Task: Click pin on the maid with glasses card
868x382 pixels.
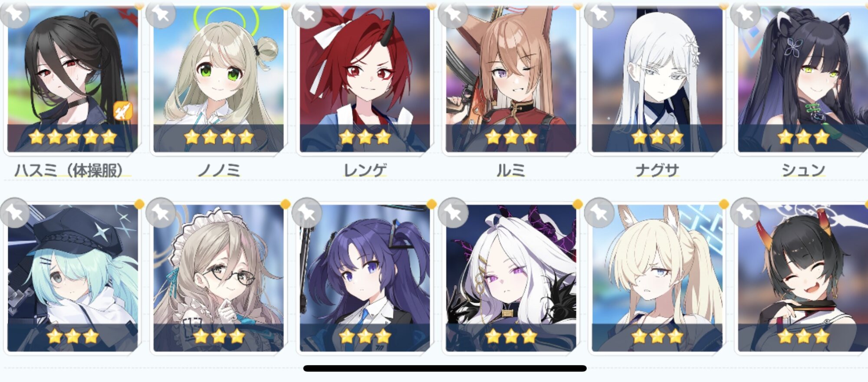Action: click(x=161, y=212)
